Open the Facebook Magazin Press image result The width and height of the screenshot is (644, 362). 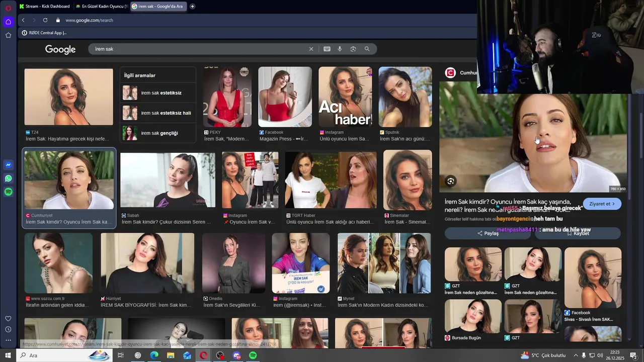click(x=285, y=97)
